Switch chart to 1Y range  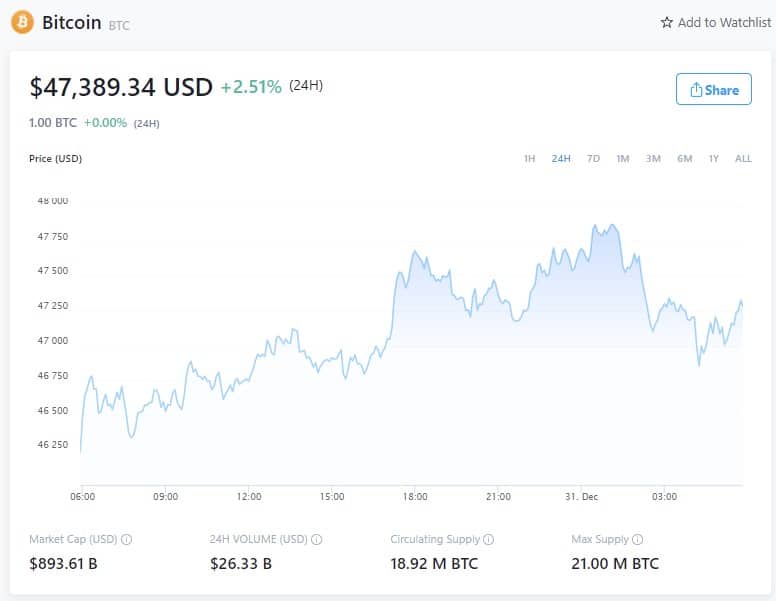[x=714, y=158]
